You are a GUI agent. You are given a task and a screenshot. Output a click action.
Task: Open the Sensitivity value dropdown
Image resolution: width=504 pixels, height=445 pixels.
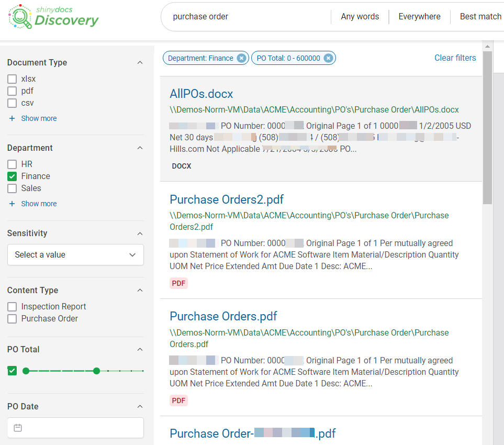coord(75,255)
